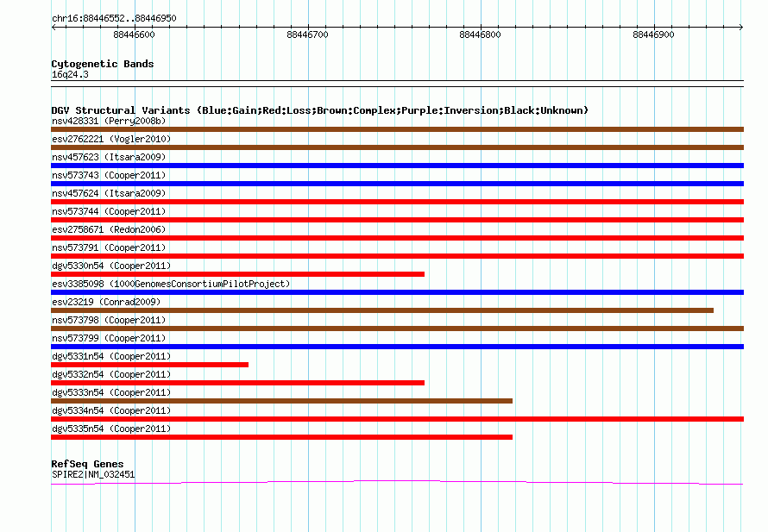The height and width of the screenshot is (532, 768).
Task: Click the red loss bar under esv2758671
Action: coord(397,238)
